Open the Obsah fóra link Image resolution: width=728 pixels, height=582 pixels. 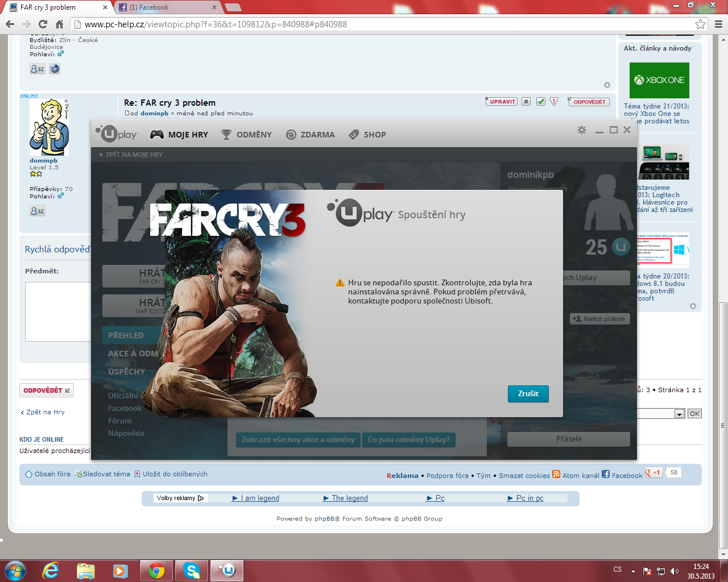(x=48, y=474)
